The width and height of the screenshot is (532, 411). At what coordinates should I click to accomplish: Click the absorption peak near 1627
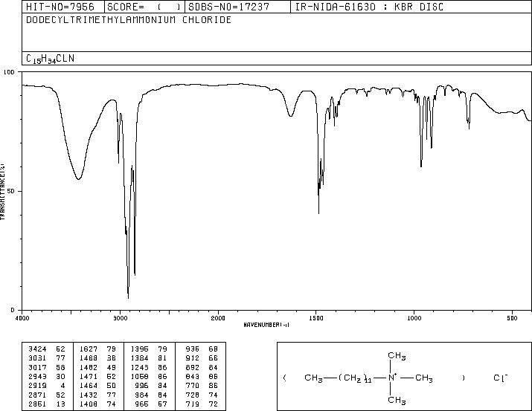[291, 115]
